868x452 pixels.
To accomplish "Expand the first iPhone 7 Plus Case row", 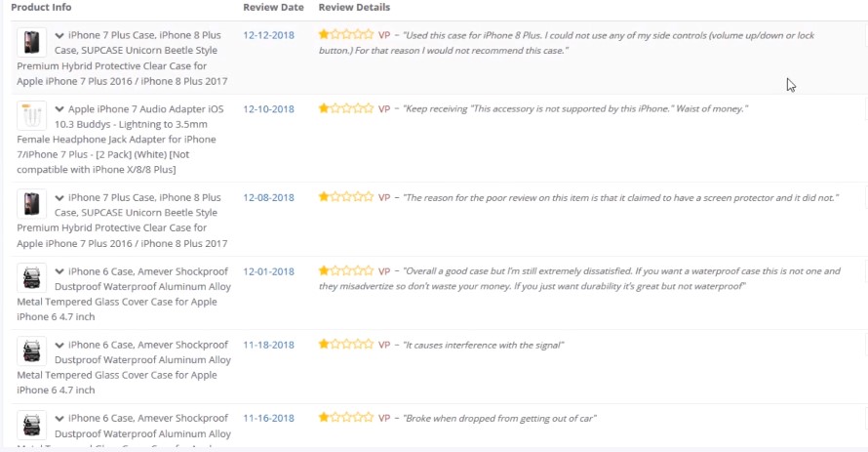I will coord(59,35).
